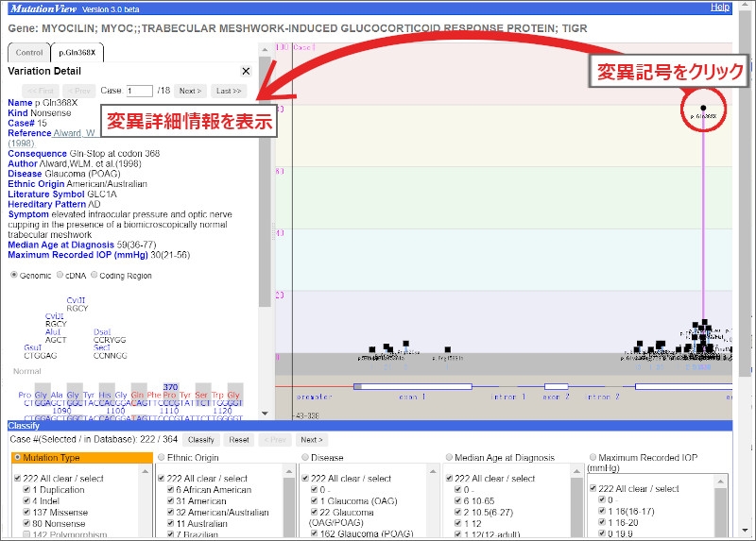Click the Case number input field

point(139,91)
